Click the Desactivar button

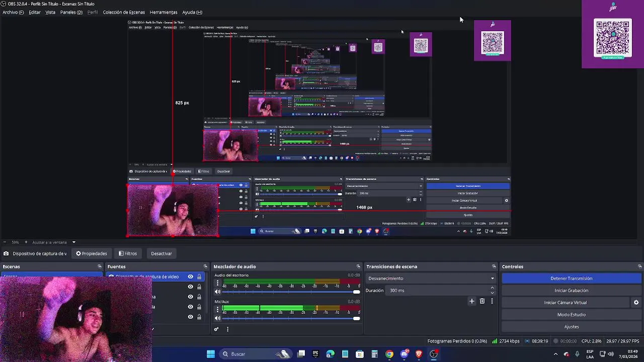tap(162, 253)
